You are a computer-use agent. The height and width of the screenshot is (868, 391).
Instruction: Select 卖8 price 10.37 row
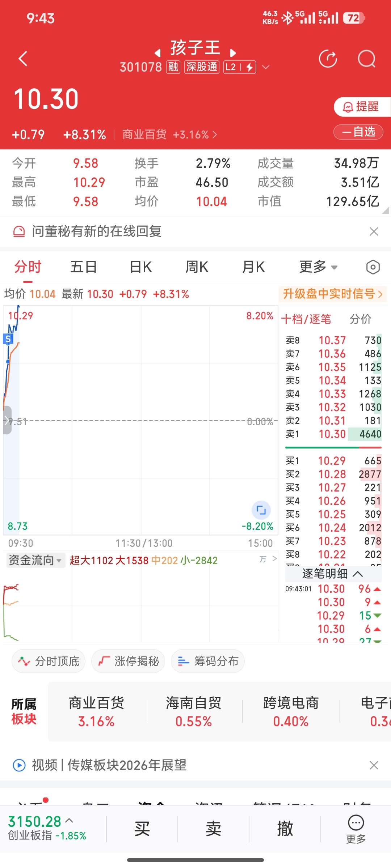[333, 340]
